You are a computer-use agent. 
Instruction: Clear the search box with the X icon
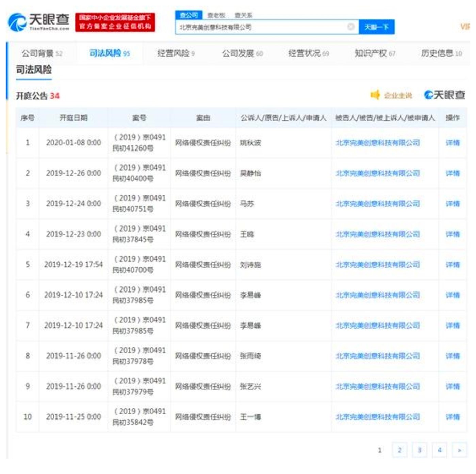point(351,27)
